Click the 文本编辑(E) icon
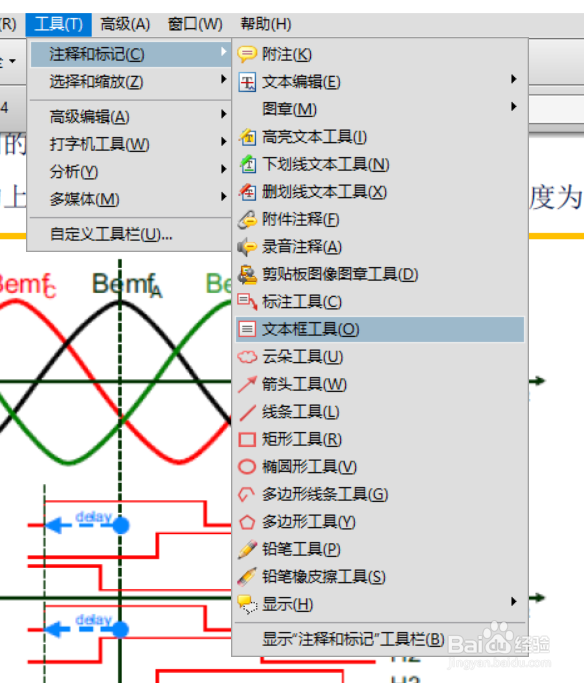The height and width of the screenshot is (683, 584). pyautogui.click(x=247, y=82)
